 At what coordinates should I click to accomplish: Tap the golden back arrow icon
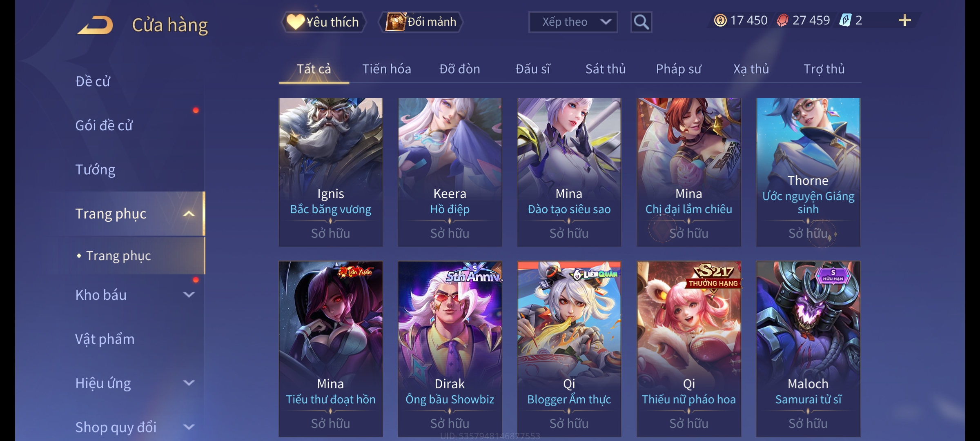pos(95,25)
